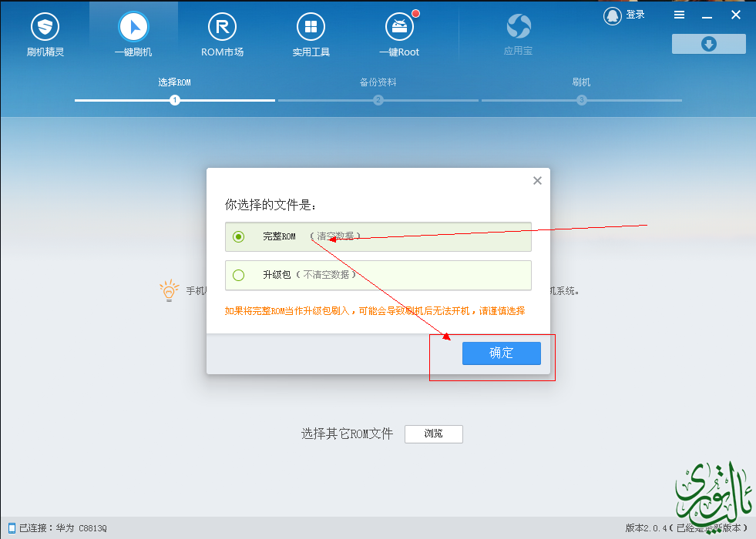The width and height of the screenshot is (756, 539).
Task: Open the 一键刷机 one-click flash icon
Action: (133, 28)
